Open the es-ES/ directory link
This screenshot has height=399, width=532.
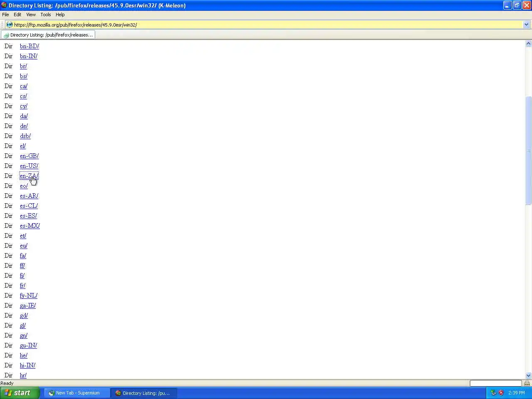point(28,216)
